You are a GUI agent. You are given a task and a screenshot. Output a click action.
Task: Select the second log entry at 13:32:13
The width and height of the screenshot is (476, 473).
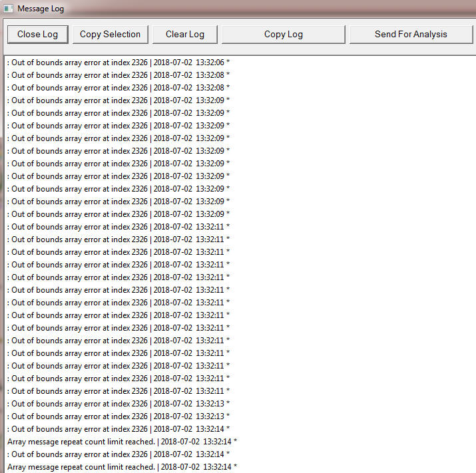(x=119, y=416)
